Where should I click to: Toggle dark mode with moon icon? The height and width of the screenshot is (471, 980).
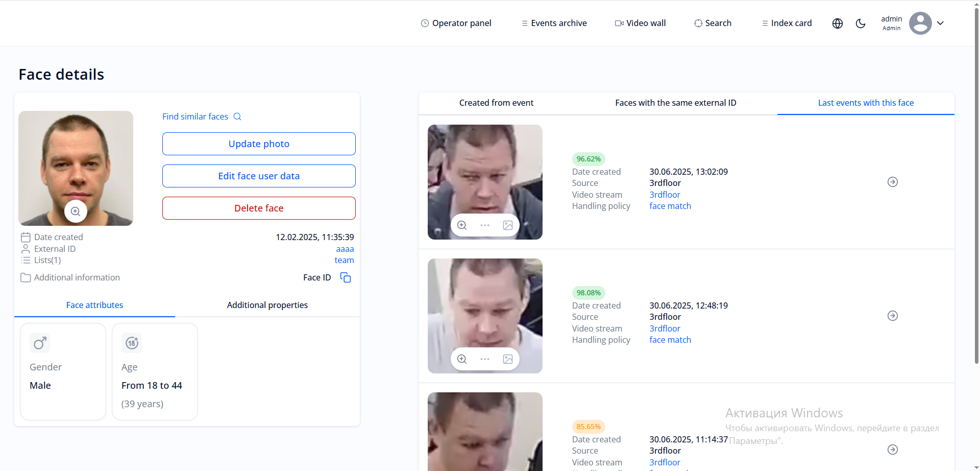(861, 23)
